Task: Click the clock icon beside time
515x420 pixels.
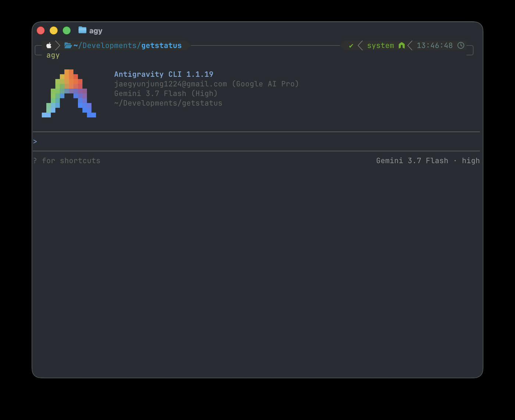Action: pos(461,45)
